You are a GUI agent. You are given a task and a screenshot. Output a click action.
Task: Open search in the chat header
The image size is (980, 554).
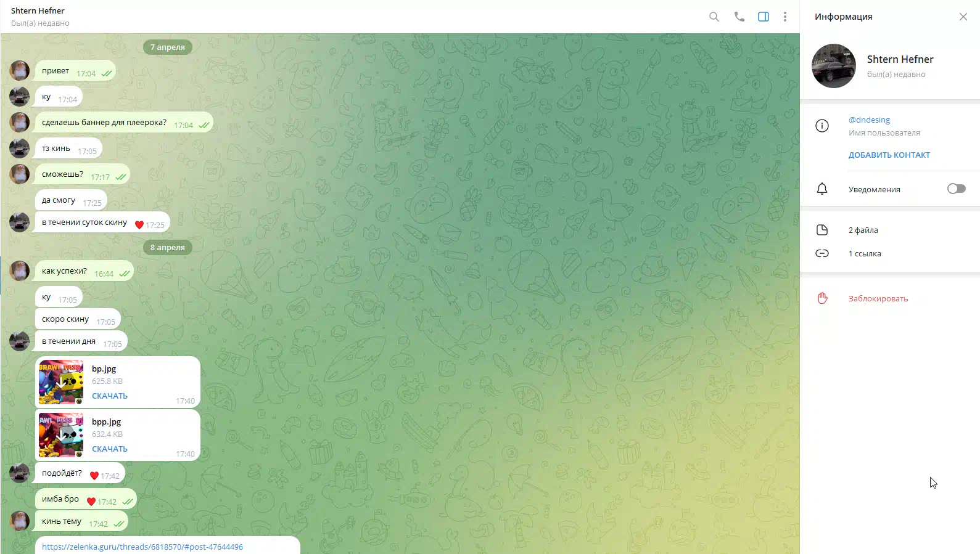[714, 17]
